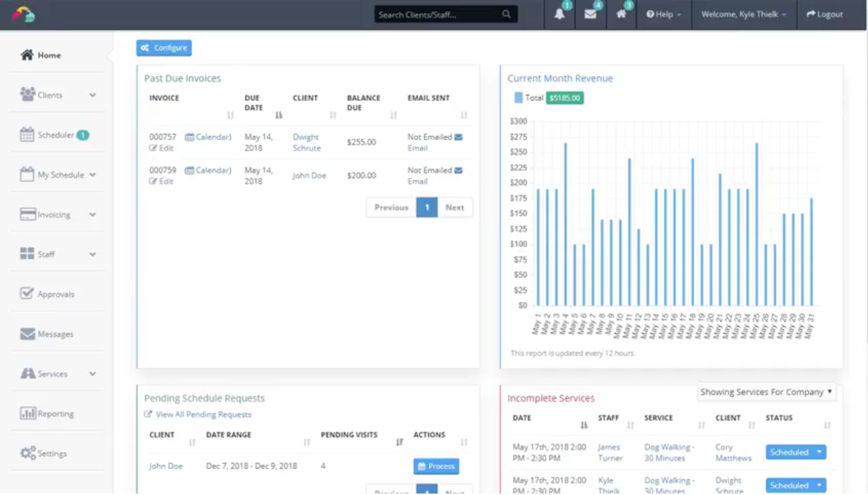Image resolution: width=868 pixels, height=495 pixels.
Task: Click the email envelope icon for John Doe invoice
Action: click(x=458, y=170)
